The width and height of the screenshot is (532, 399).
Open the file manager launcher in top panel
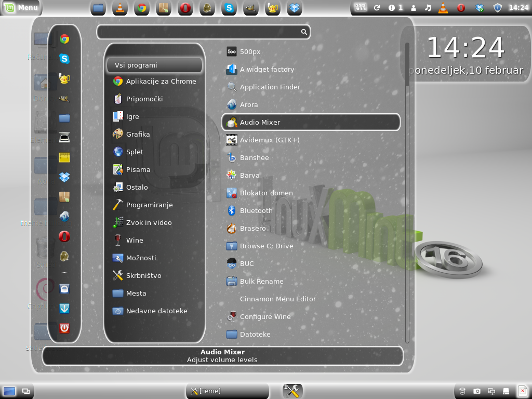[x=98, y=8]
